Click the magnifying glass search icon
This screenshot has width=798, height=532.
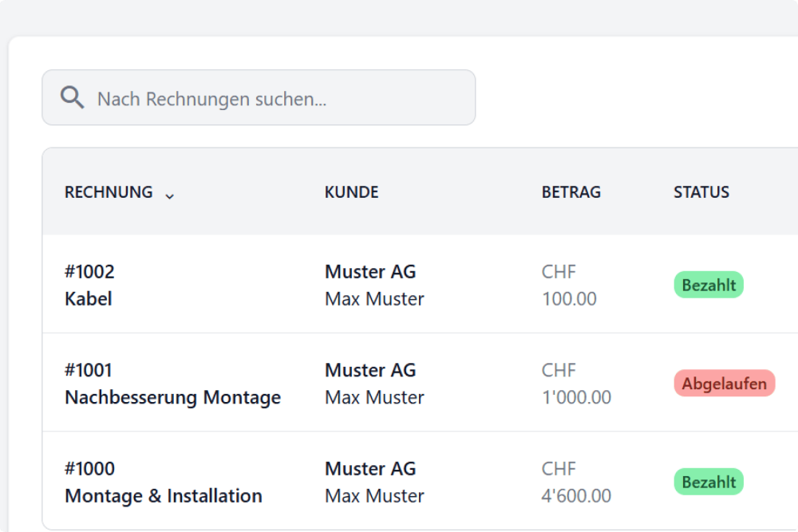[x=72, y=97]
